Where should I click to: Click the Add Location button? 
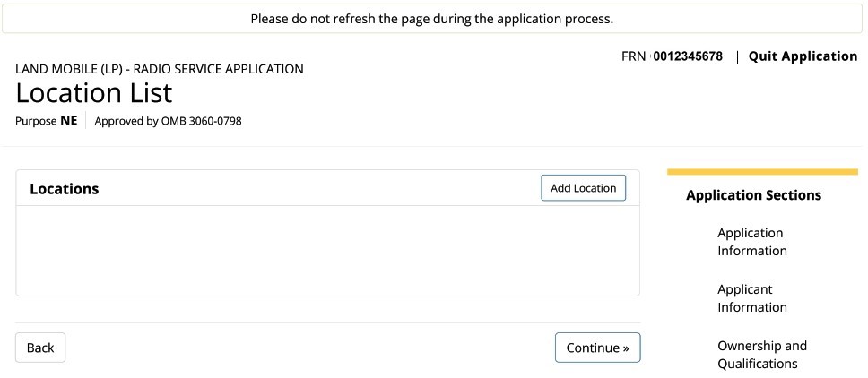pyautogui.click(x=583, y=188)
